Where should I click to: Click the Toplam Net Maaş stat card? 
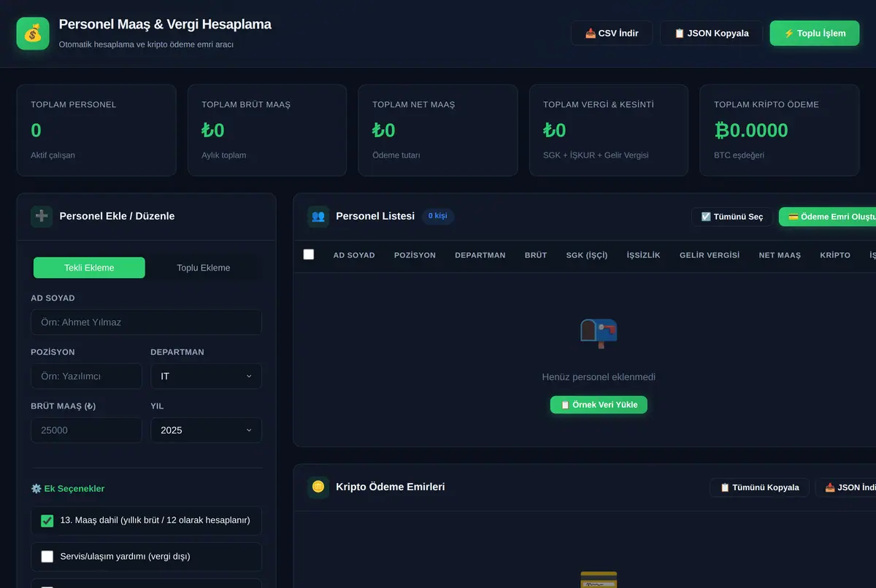438,131
